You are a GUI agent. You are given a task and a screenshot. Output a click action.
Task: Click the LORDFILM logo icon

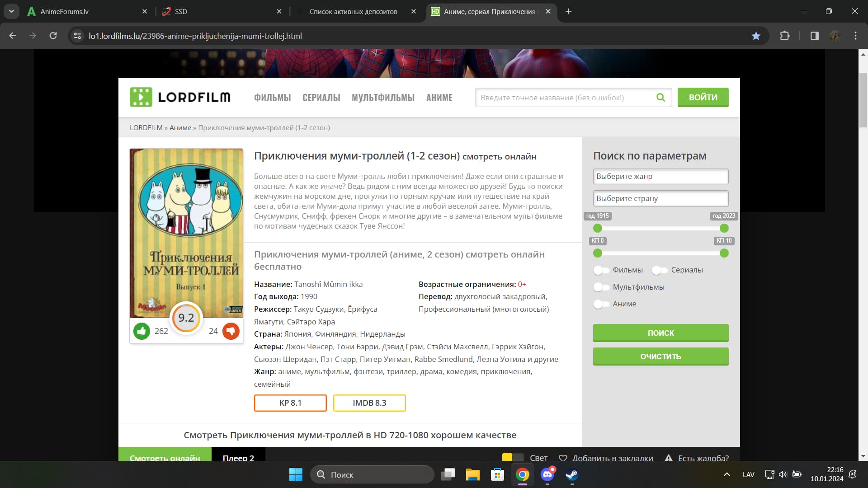(141, 97)
